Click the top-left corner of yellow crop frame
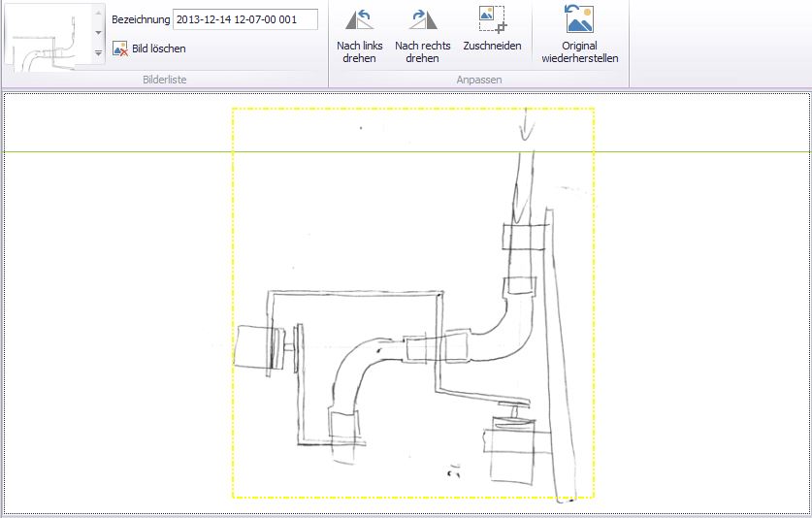 click(233, 109)
